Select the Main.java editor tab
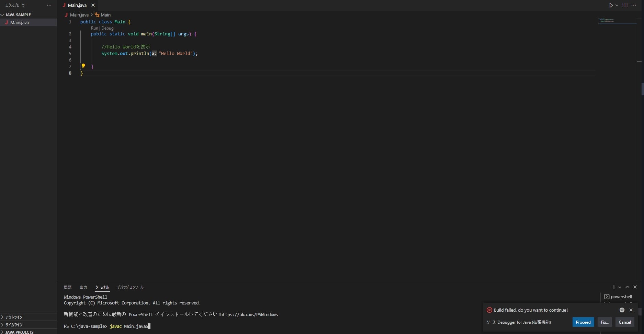This screenshot has width=644, height=334. [x=78, y=5]
